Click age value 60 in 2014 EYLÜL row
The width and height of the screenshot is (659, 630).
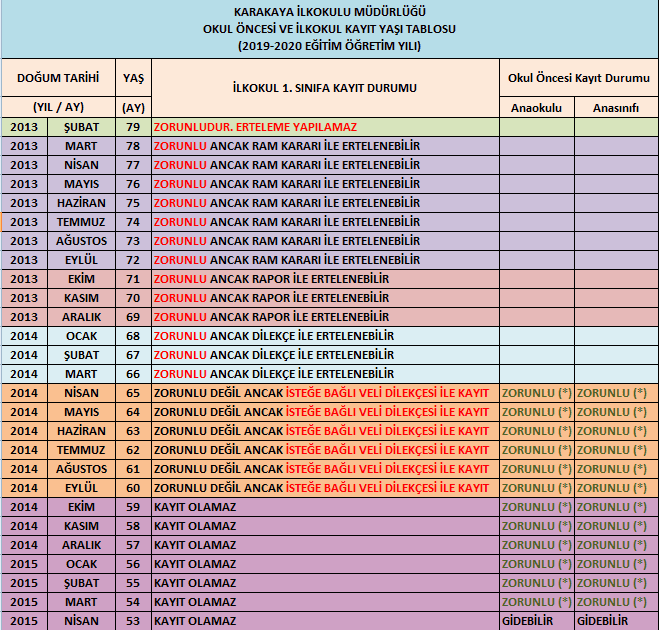133,488
